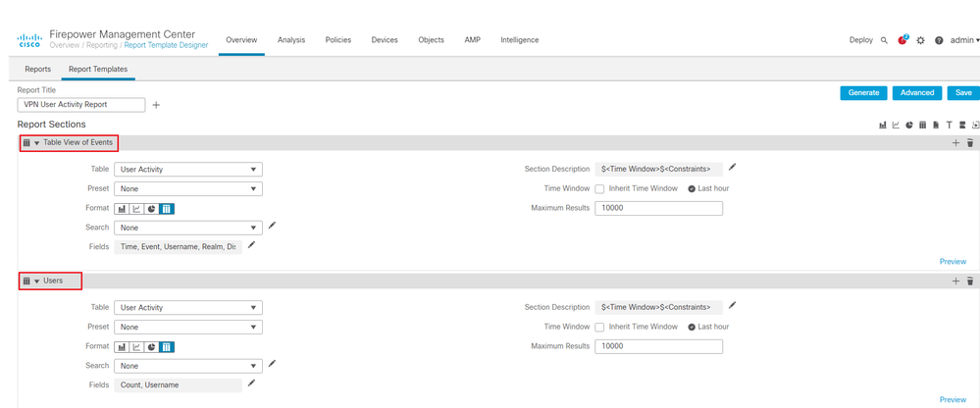Select bar chart format in Table View of Events
The height and width of the screenshot is (408, 980).
[122, 209]
